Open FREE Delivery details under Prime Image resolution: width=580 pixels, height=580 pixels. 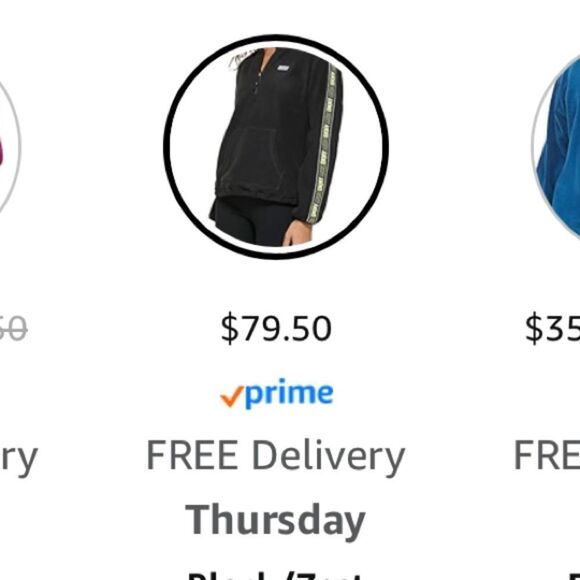click(276, 457)
